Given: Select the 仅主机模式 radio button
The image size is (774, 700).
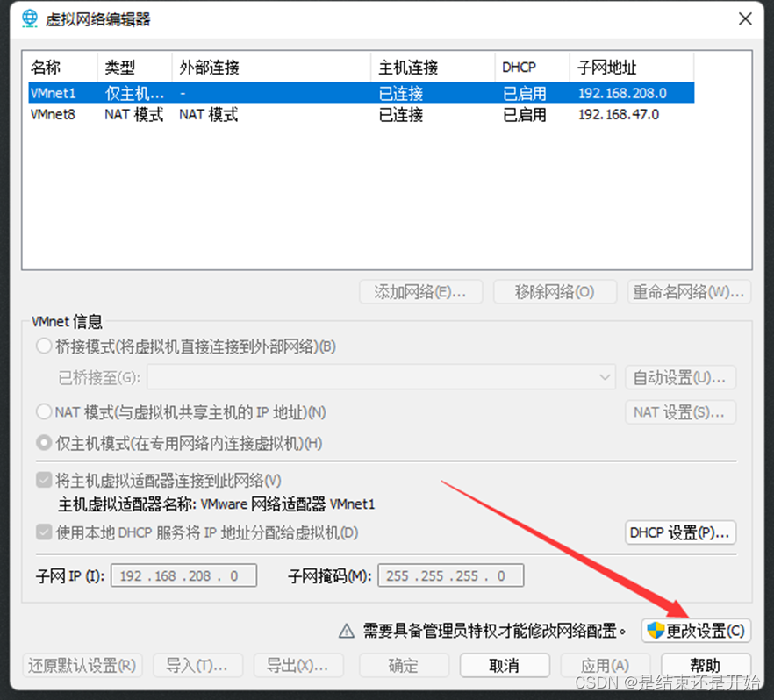Looking at the screenshot, I should coord(44,443).
